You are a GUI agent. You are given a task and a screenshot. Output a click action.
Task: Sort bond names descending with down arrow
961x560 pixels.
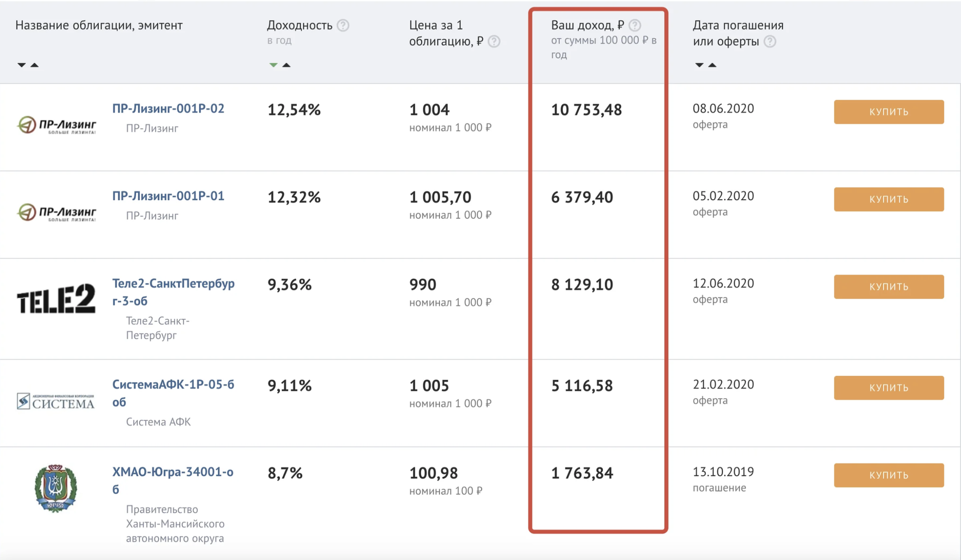coord(22,65)
